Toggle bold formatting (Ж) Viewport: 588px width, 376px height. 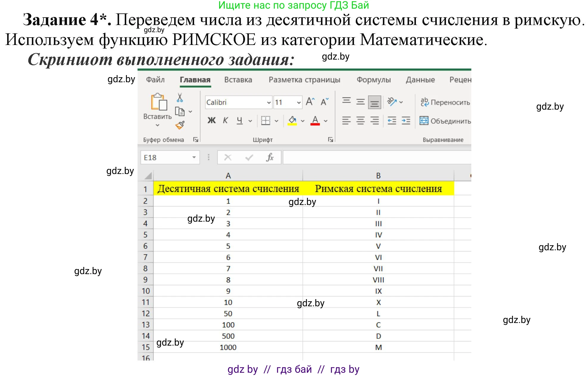pyautogui.click(x=211, y=120)
